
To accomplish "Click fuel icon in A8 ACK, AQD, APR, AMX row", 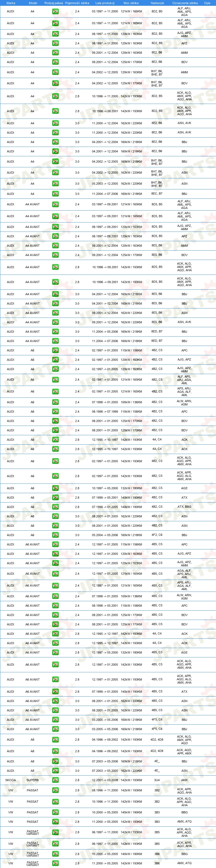I will (x=55, y=751).
